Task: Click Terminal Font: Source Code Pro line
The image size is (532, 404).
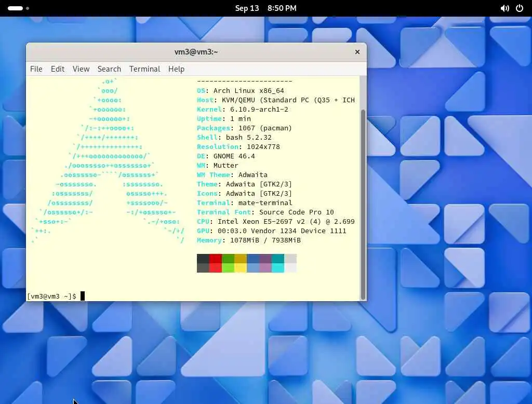Action: [x=265, y=212]
